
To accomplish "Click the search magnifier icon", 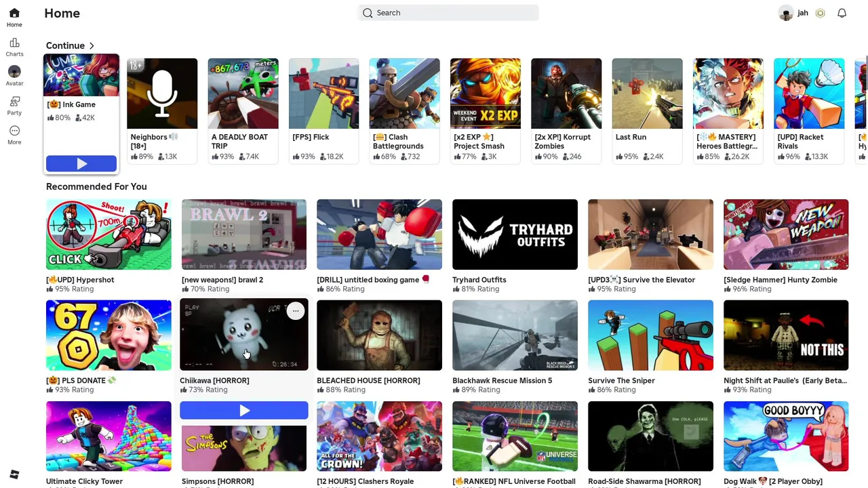I will coord(368,13).
